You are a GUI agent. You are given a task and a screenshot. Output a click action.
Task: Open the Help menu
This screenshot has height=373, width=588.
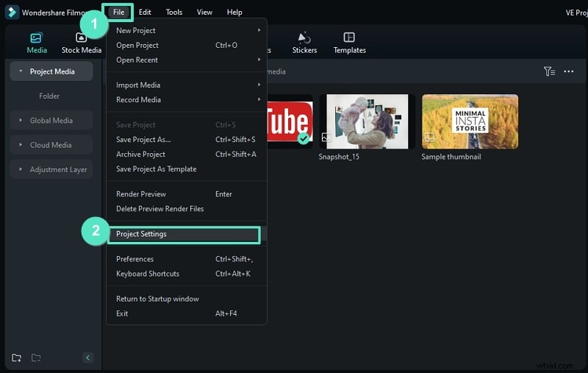234,12
